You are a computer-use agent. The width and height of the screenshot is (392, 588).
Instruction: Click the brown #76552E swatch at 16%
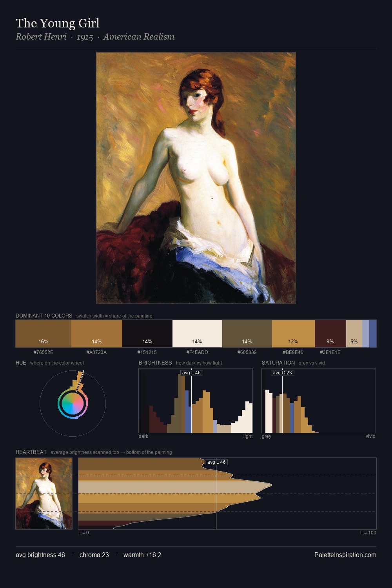(44, 334)
